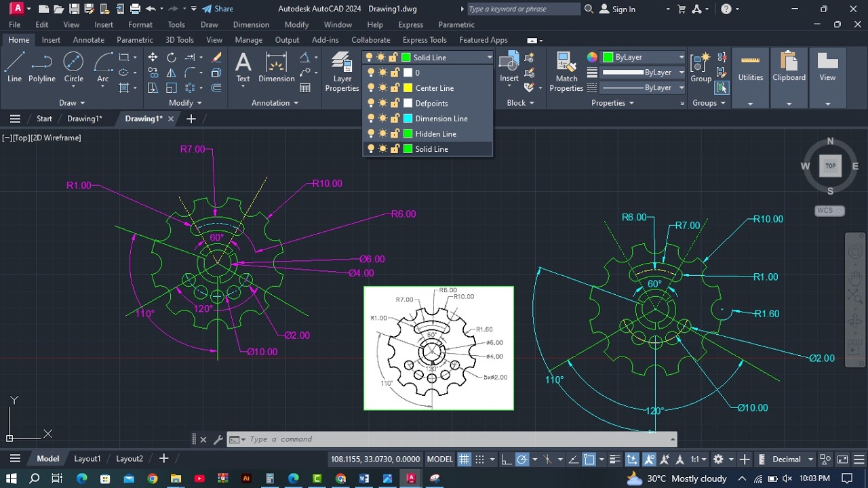This screenshot has height=488, width=868.
Task: Insert a Table from Annotation panel
Action: point(305,88)
